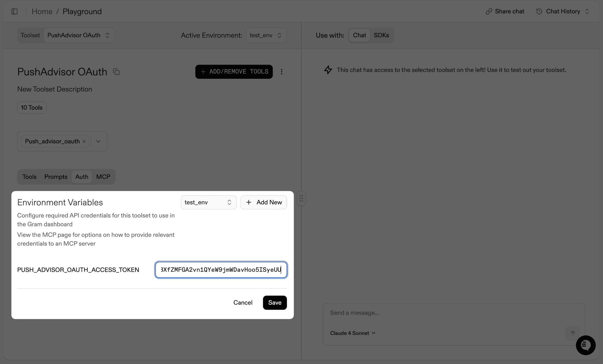The width and height of the screenshot is (603, 364).
Task: Open the Active Environment test_env dropdown
Action: coord(266,35)
